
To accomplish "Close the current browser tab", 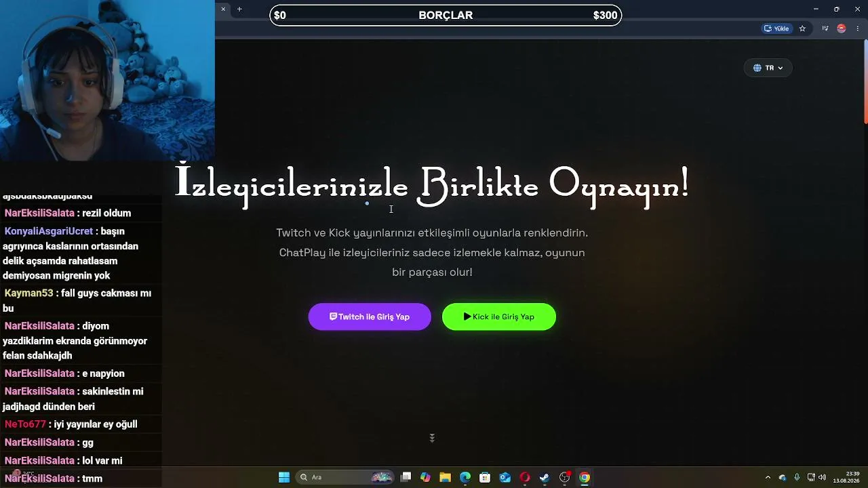I will click(x=223, y=9).
